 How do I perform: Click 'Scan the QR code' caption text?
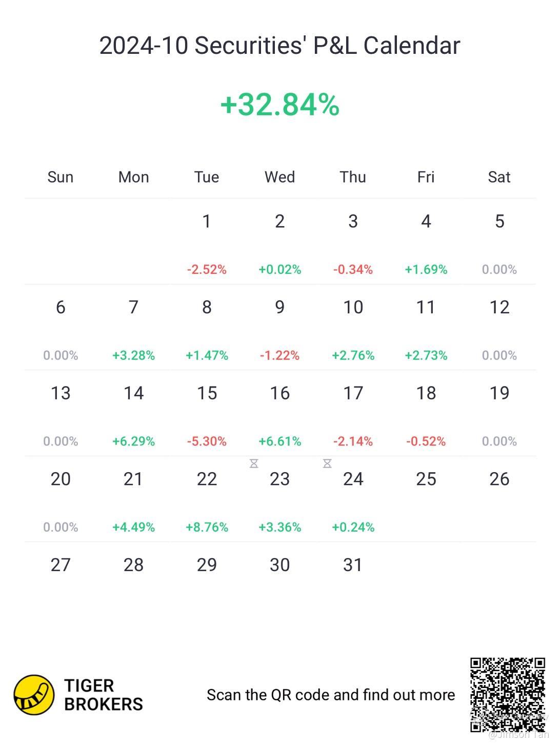pos(331,695)
